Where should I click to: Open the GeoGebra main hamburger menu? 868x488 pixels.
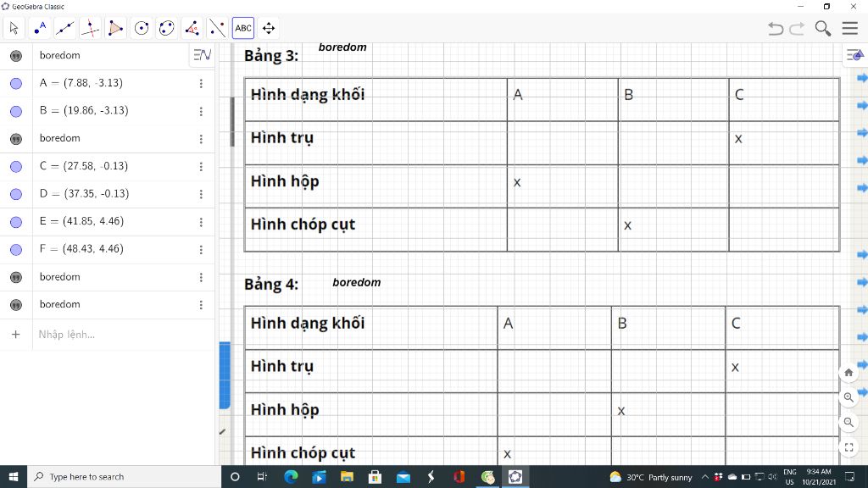click(x=849, y=28)
